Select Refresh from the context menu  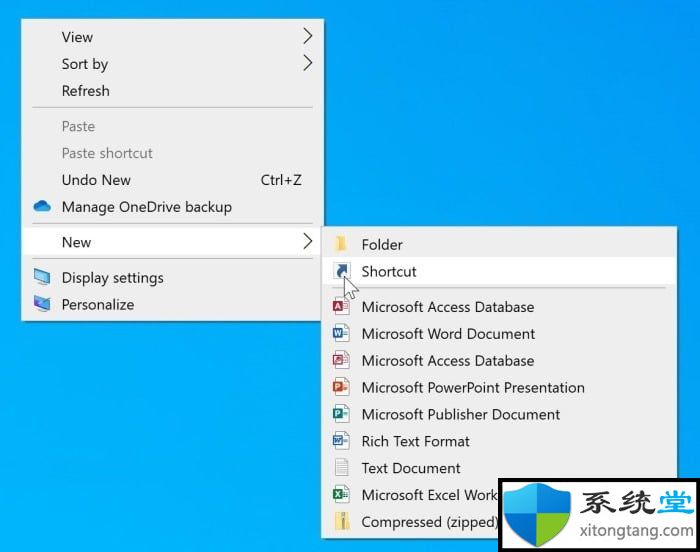coord(172,91)
